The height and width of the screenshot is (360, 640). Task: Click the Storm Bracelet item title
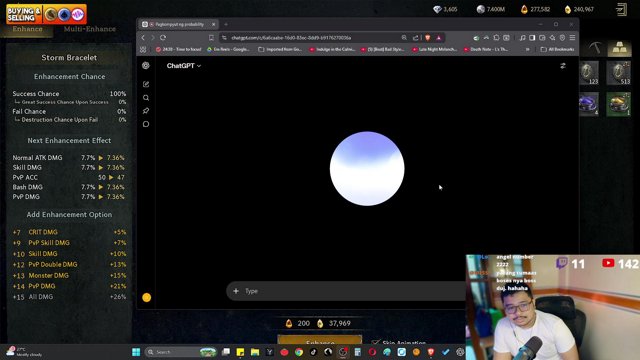point(69,58)
